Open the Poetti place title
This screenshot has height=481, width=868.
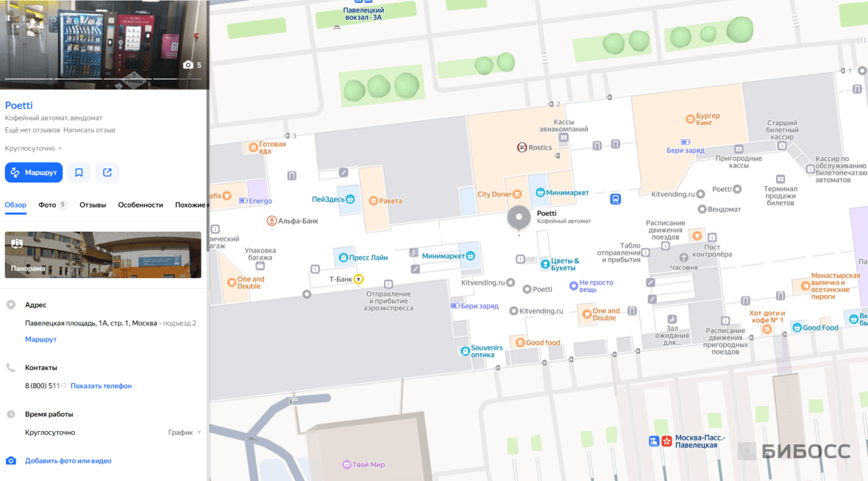coord(19,105)
